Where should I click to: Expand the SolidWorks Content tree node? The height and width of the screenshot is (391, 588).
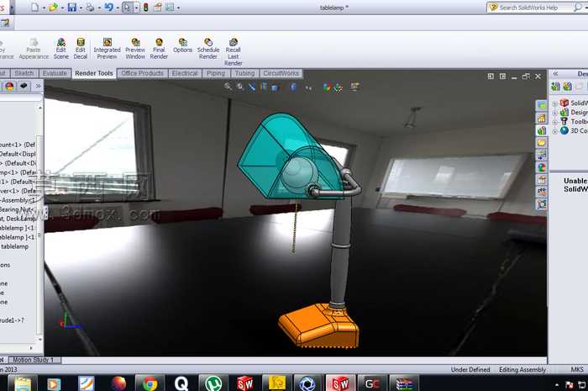pyautogui.click(x=554, y=103)
